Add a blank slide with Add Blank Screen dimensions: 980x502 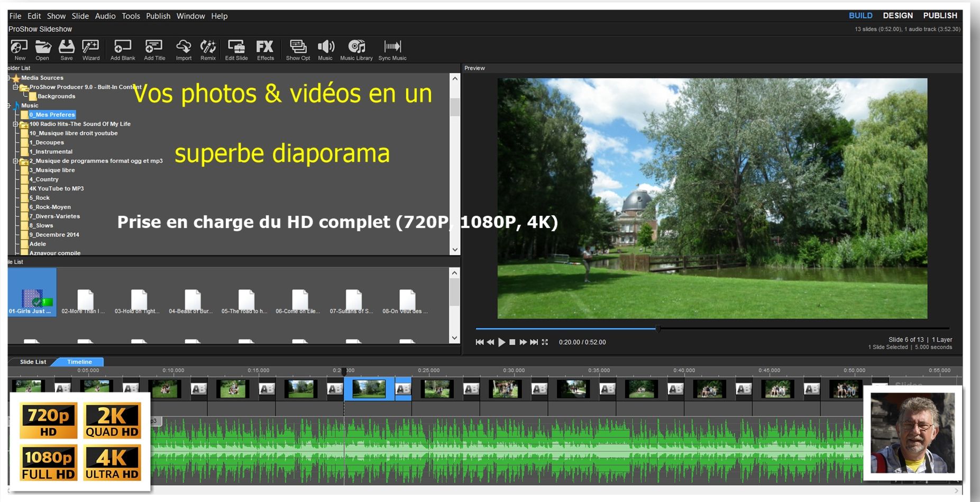point(123,50)
